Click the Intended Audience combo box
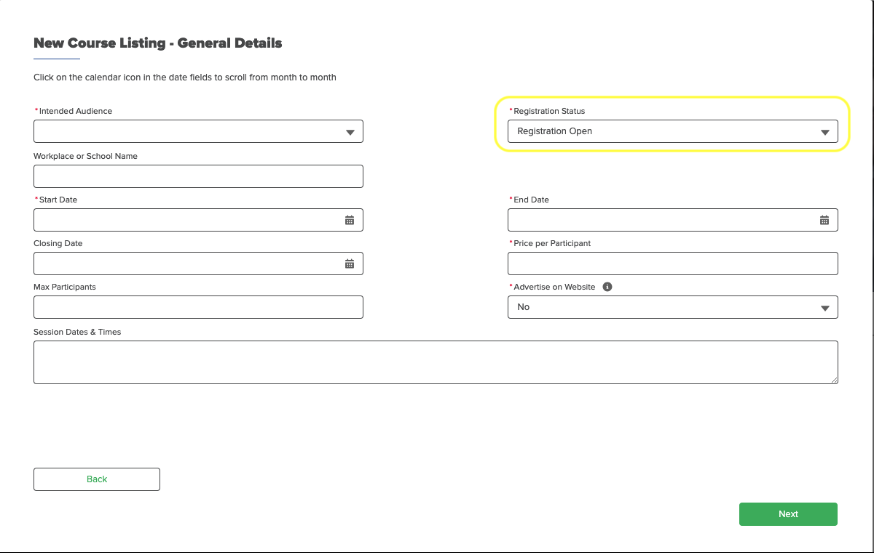The height and width of the screenshot is (553, 874). pos(185,132)
